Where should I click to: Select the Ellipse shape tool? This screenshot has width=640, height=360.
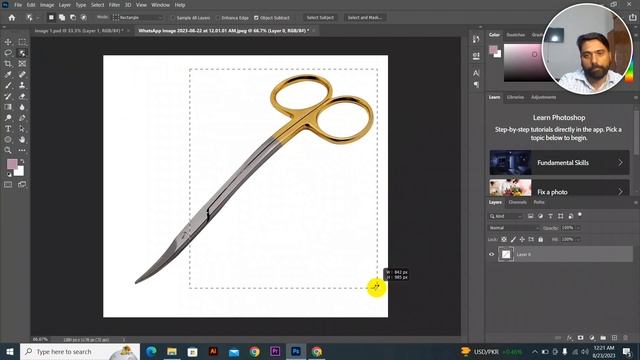(x=8, y=140)
